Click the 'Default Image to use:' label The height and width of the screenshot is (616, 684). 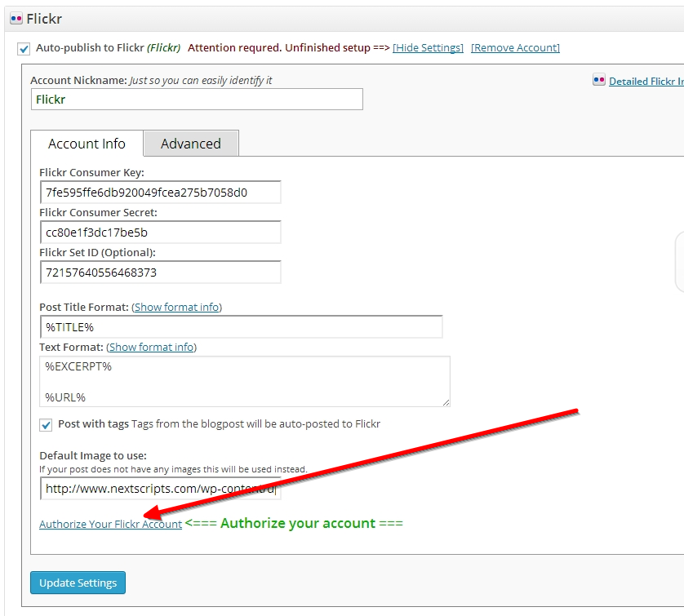click(93, 455)
